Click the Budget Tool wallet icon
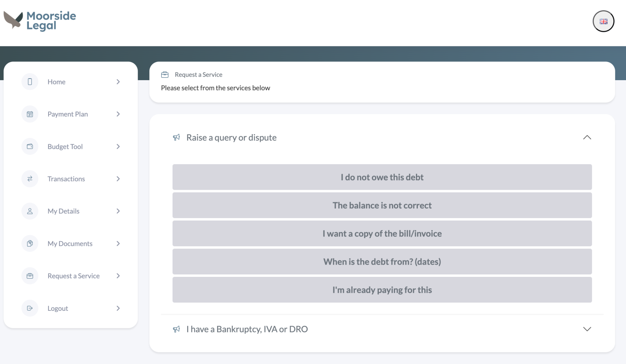 click(x=30, y=147)
